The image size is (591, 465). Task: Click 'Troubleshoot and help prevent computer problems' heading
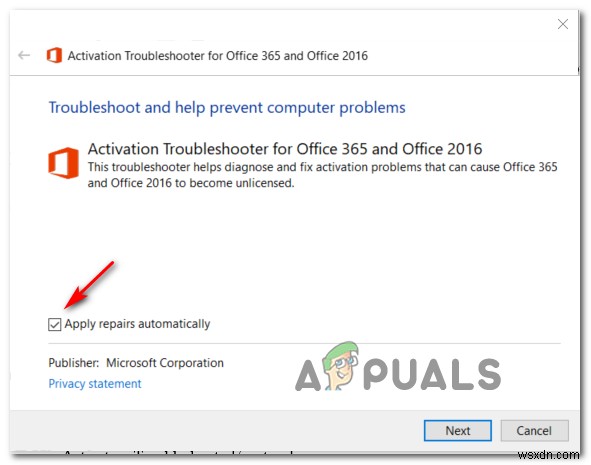point(227,108)
